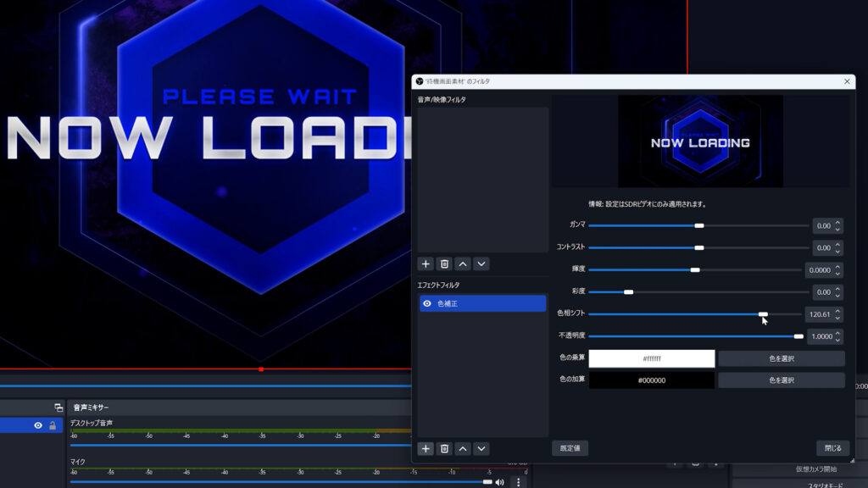
Task: Add a new audio/video filter
Action: tap(426, 264)
